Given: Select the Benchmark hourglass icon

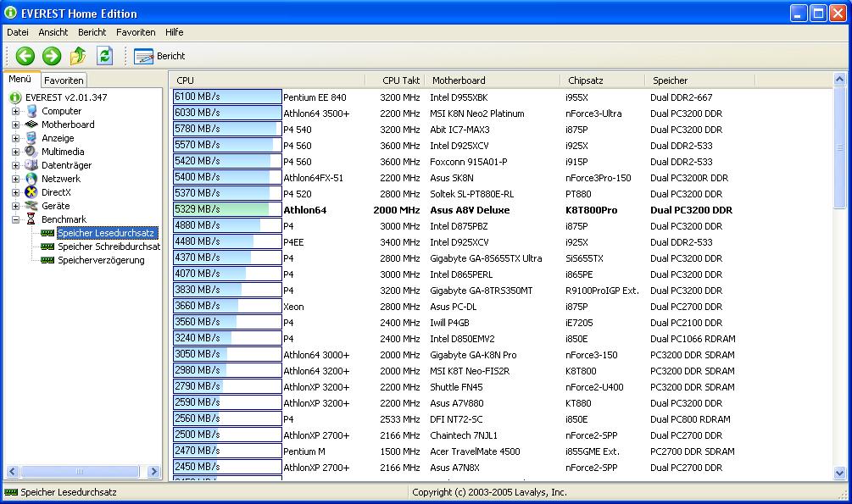Looking at the screenshot, I should (x=31, y=219).
